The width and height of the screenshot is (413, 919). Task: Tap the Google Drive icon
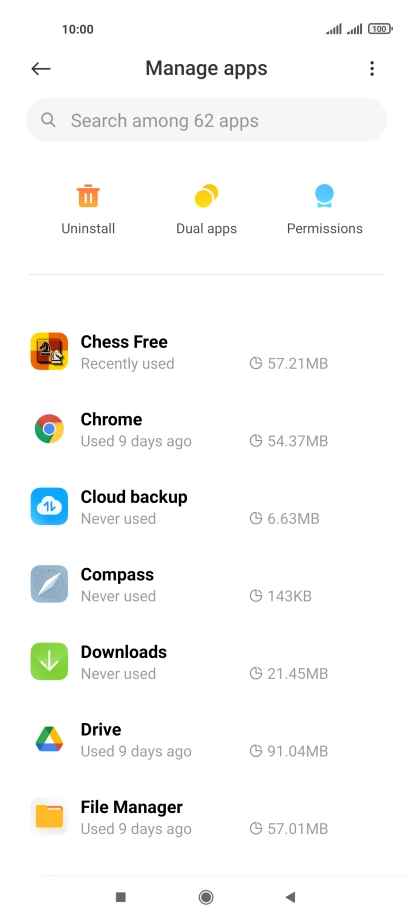[x=49, y=739]
